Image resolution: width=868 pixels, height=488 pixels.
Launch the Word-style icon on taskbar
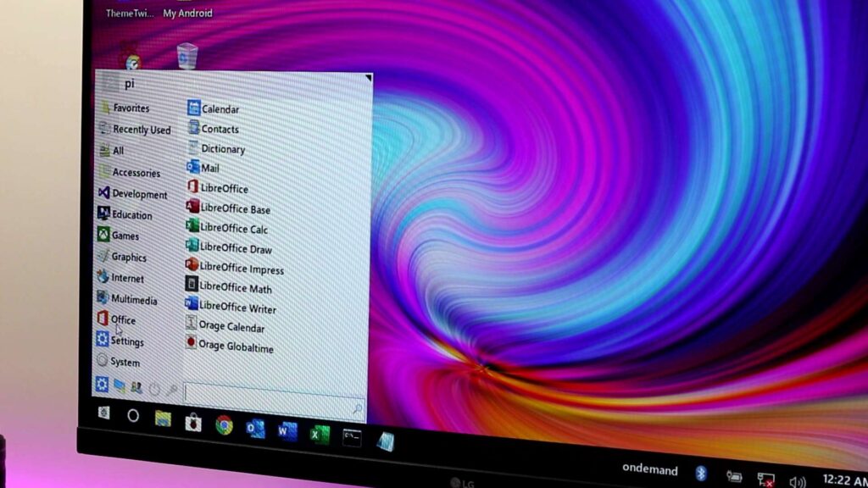(x=287, y=432)
